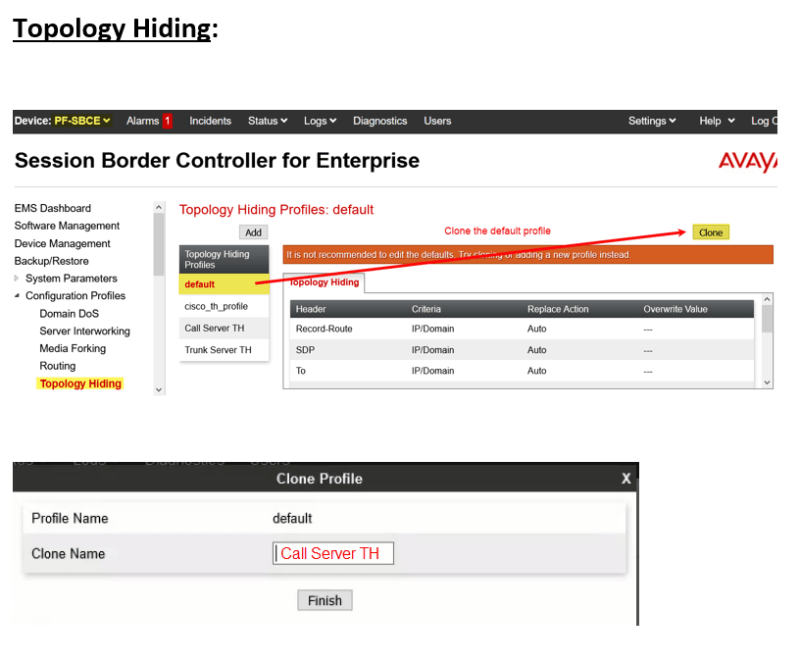Go to EMS Dashboard
Screen dimensions: 800x663
(53, 208)
